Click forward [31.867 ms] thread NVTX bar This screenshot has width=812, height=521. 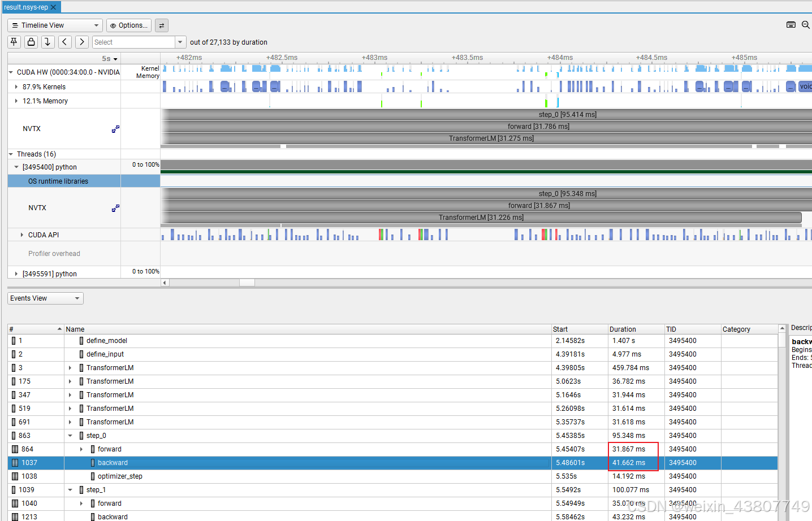tap(487, 206)
